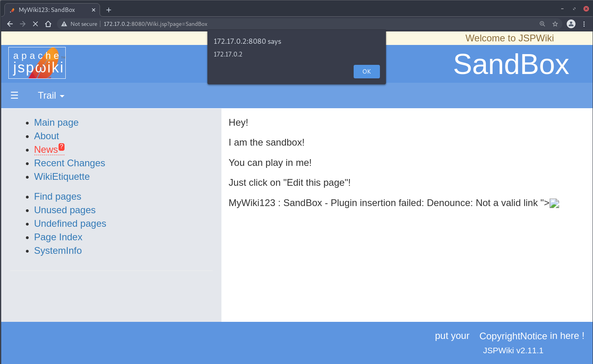This screenshot has height=364, width=593.
Task: Expand the Trail dropdown
Action: tap(51, 95)
